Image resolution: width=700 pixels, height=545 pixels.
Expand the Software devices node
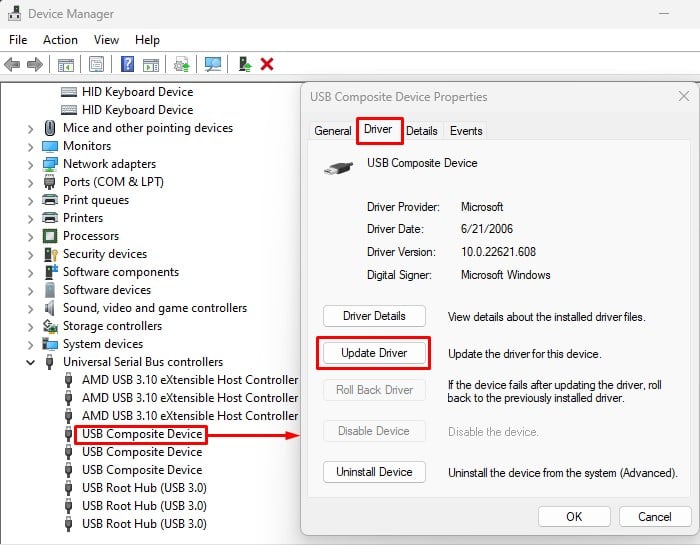point(30,291)
